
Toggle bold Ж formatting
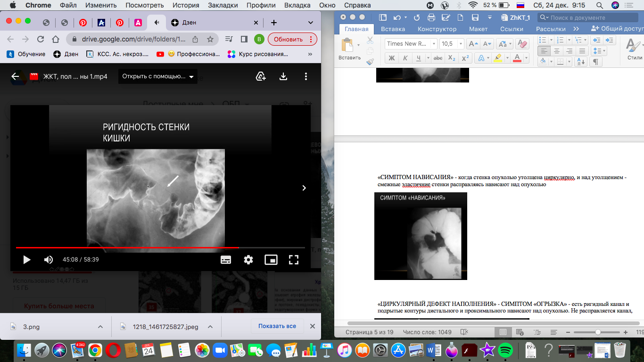[391, 58]
